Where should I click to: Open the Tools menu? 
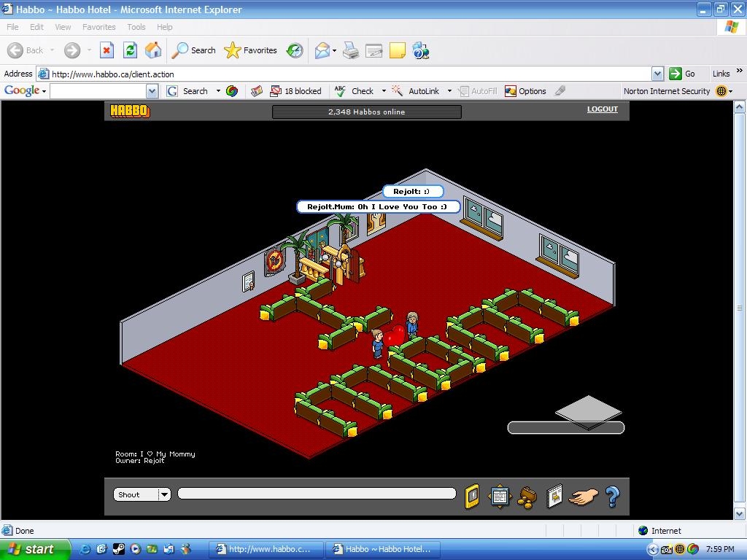pos(136,27)
